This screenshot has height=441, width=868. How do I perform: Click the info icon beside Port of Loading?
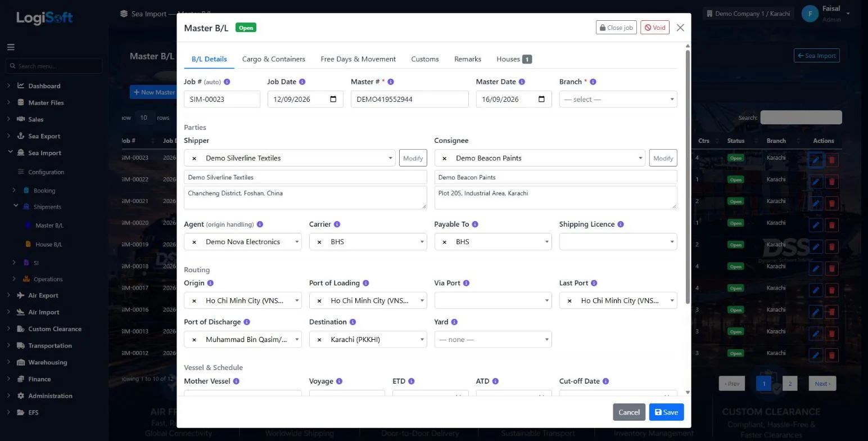pos(366,283)
